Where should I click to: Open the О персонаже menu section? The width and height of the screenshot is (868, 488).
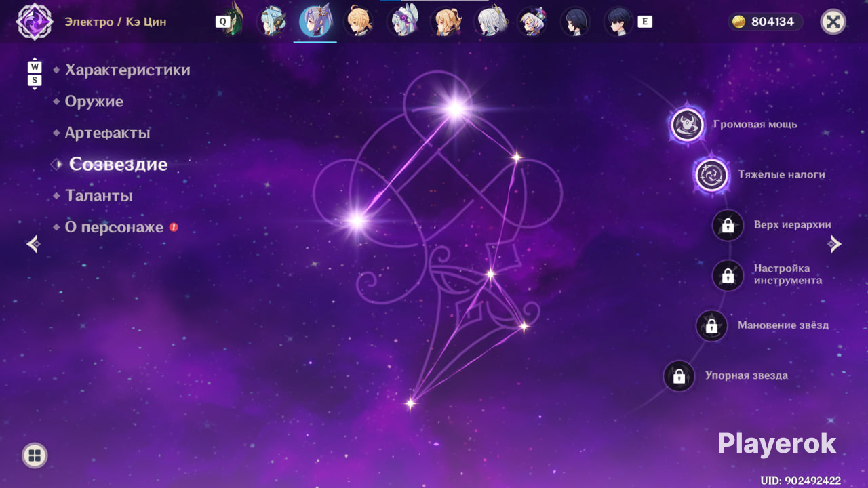pyautogui.click(x=115, y=227)
